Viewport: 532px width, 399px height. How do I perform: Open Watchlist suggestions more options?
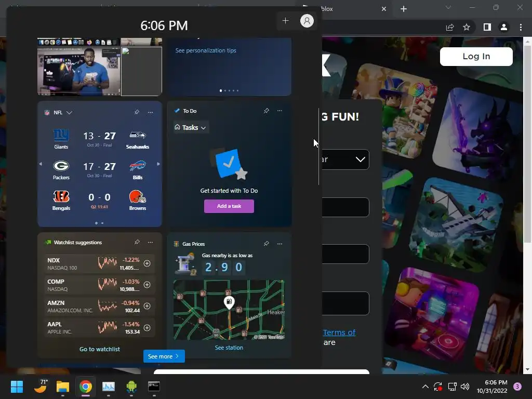pyautogui.click(x=150, y=242)
